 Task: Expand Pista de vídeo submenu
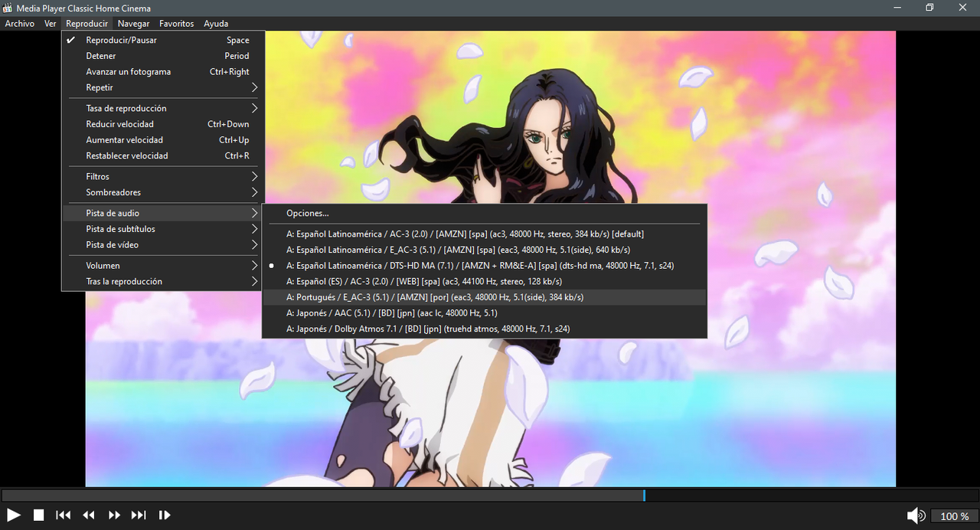click(x=163, y=245)
